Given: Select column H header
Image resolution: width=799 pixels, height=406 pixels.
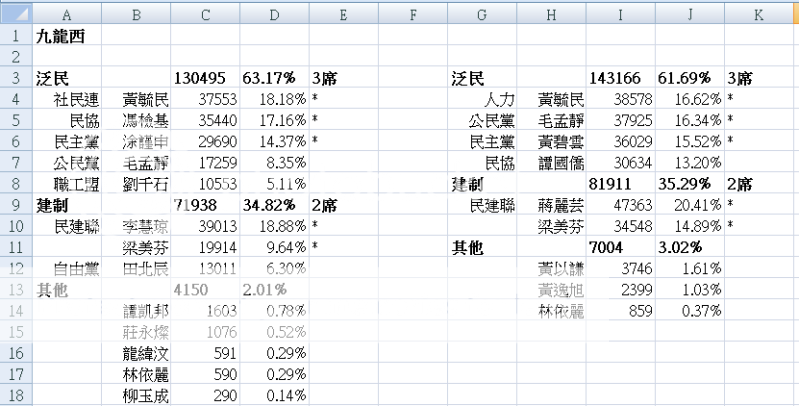Looking at the screenshot, I should [552, 14].
